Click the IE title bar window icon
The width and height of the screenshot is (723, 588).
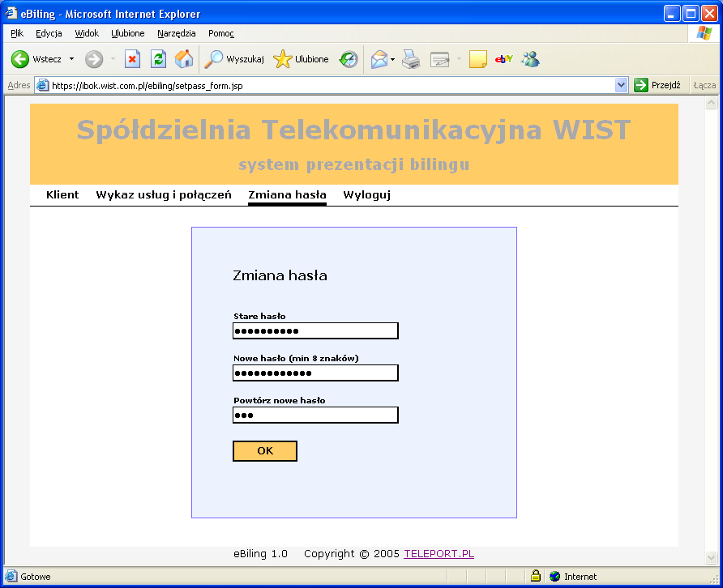tap(11, 13)
